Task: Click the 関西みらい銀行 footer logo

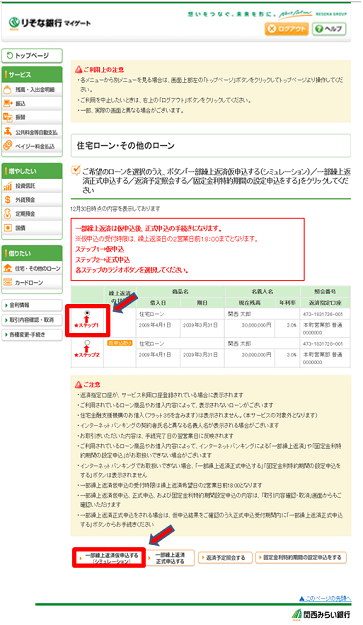Action: [x=321, y=614]
